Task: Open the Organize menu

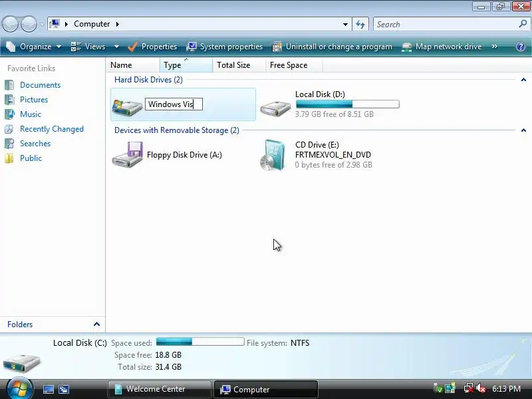Action: tap(34, 47)
